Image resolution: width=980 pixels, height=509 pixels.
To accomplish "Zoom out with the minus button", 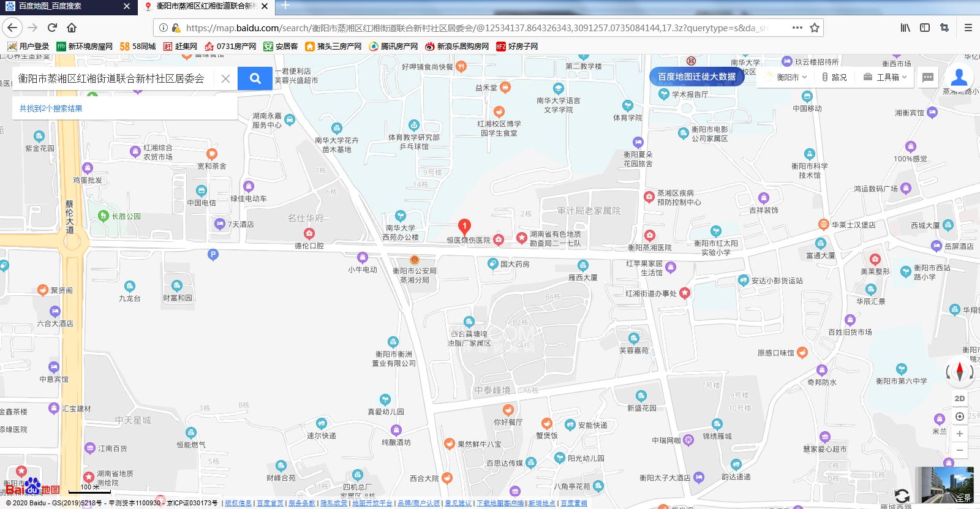I will (x=960, y=450).
